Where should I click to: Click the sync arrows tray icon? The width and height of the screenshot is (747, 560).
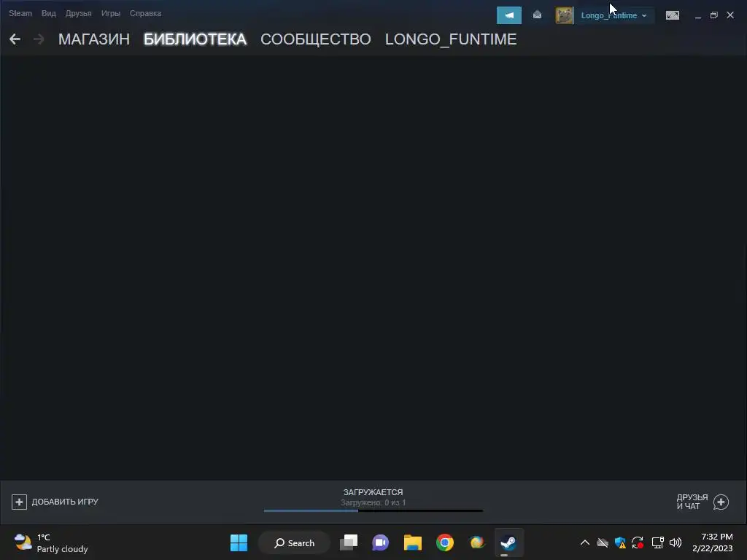pos(638,542)
